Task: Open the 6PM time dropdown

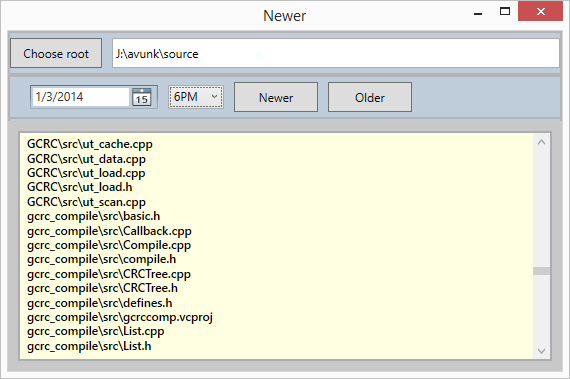Action: pyautogui.click(x=196, y=97)
